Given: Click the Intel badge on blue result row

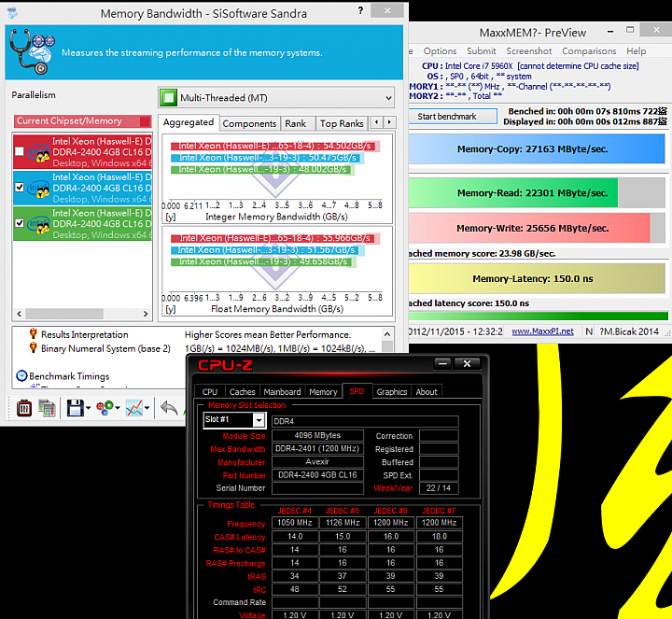Looking at the screenshot, I should pyautogui.click(x=38, y=189).
